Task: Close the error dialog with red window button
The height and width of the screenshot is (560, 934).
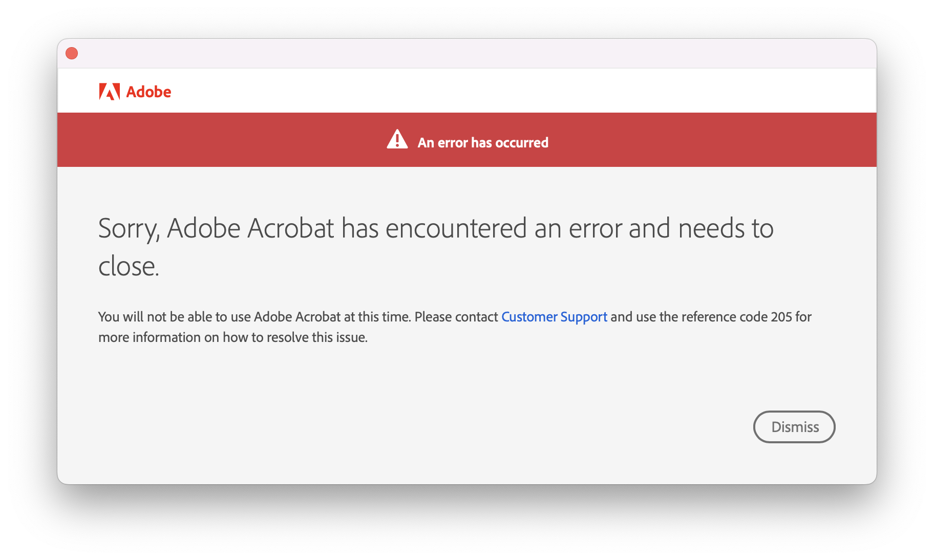Action: pyautogui.click(x=72, y=53)
